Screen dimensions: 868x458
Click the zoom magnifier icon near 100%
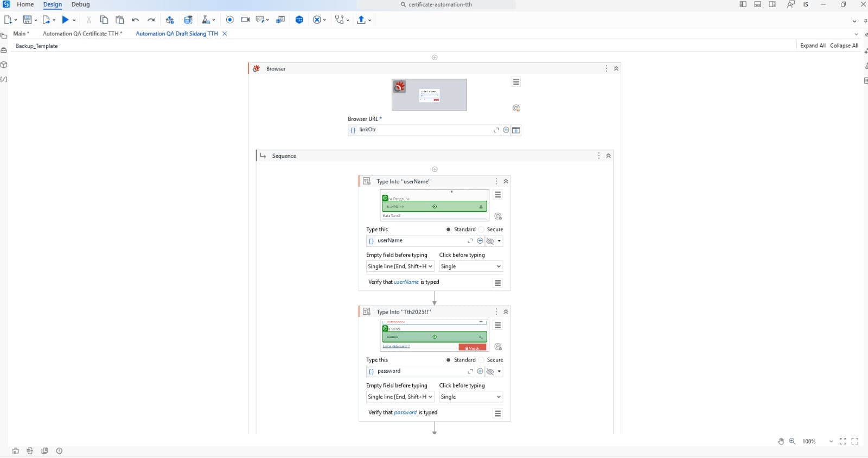(792, 441)
